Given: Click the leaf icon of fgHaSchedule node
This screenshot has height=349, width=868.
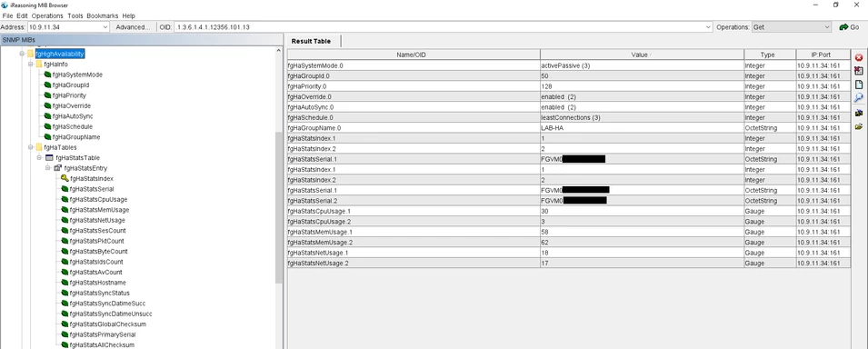Looking at the screenshot, I should click(x=47, y=127).
